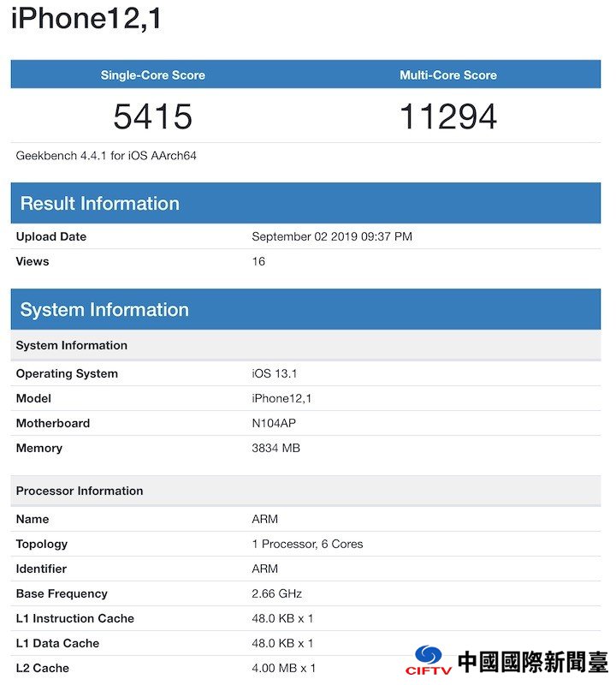Select the 2.66 GHz value
Screen dimensions: 616x685
[x=277, y=593]
